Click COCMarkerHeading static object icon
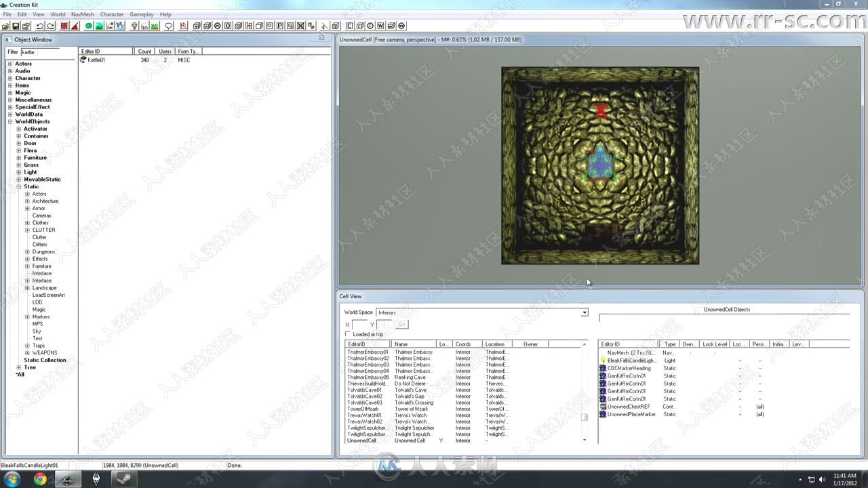This screenshot has height=488, width=868. [603, 368]
